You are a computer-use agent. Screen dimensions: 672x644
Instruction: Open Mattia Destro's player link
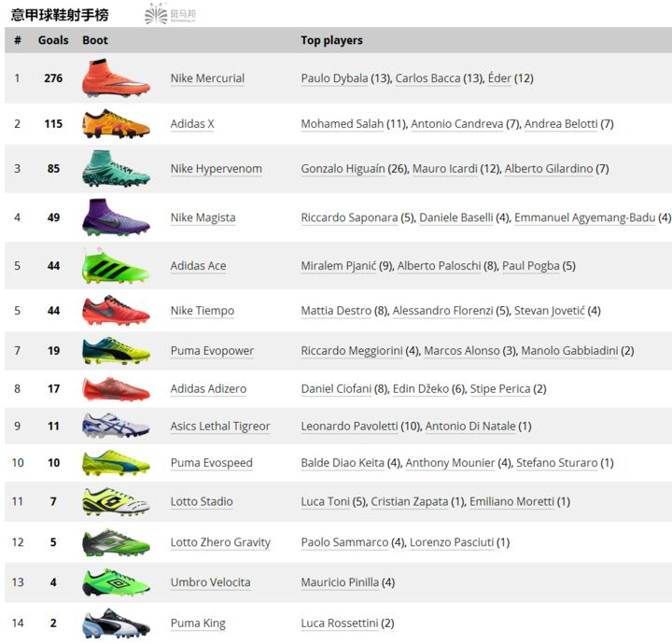pyautogui.click(x=336, y=311)
